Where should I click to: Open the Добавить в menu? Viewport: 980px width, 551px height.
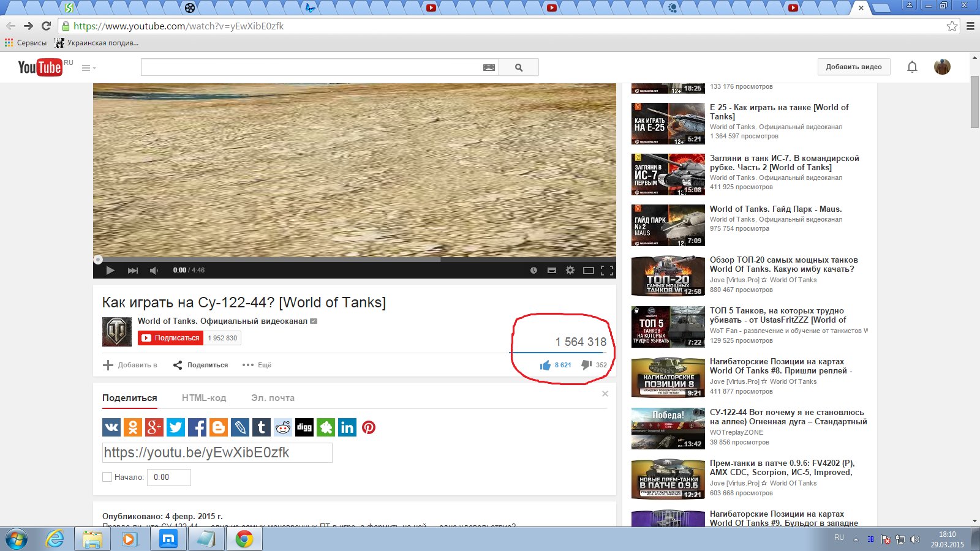click(x=130, y=365)
